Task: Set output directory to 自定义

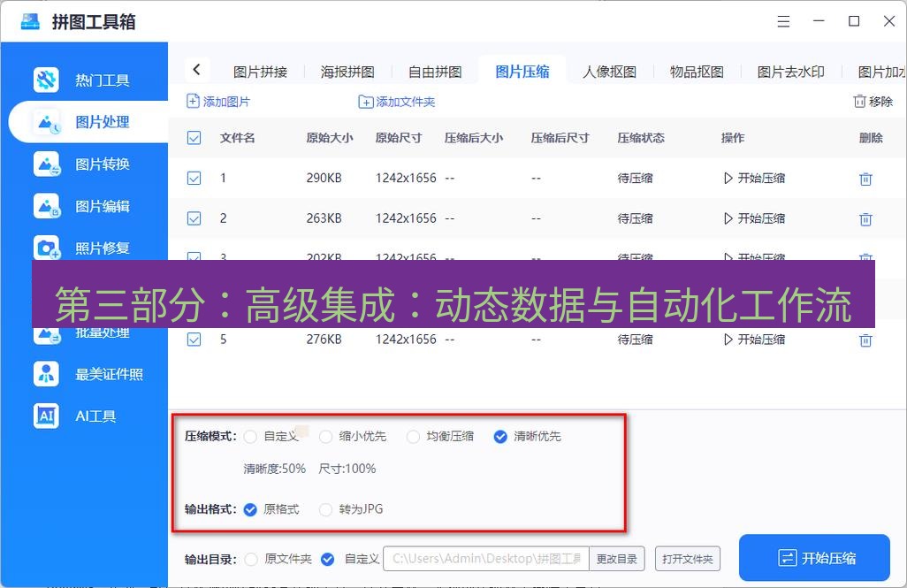Action: tap(327, 559)
